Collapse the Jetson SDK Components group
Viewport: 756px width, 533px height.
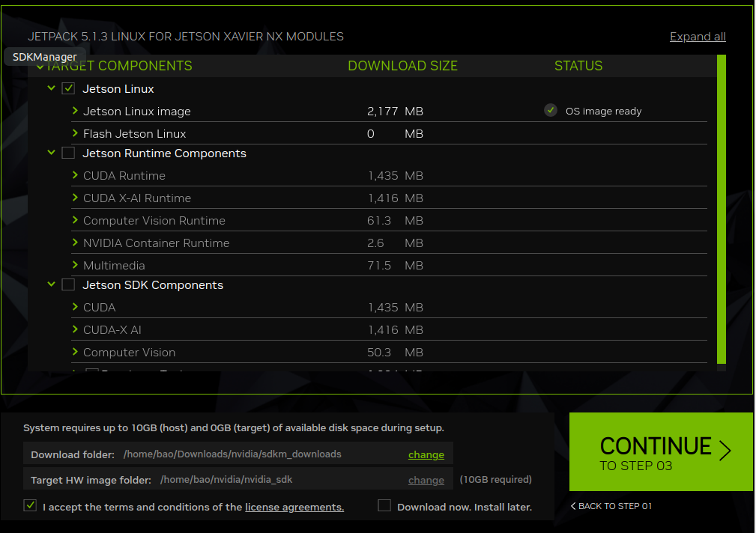pyautogui.click(x=51, y=284)
